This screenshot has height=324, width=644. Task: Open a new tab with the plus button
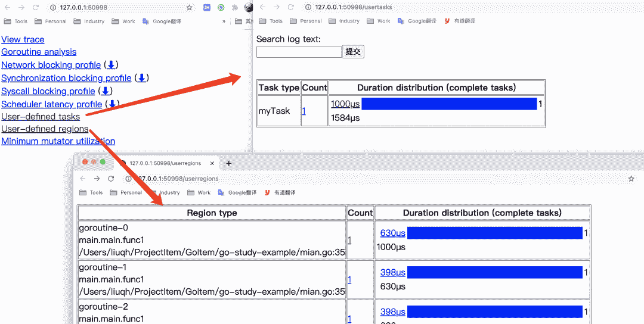(x=228, y=163)
